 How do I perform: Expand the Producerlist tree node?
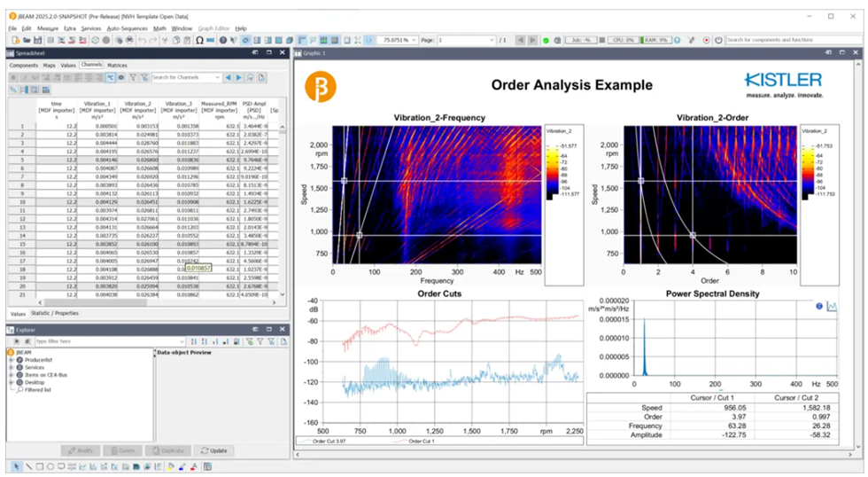pos(12,360)
